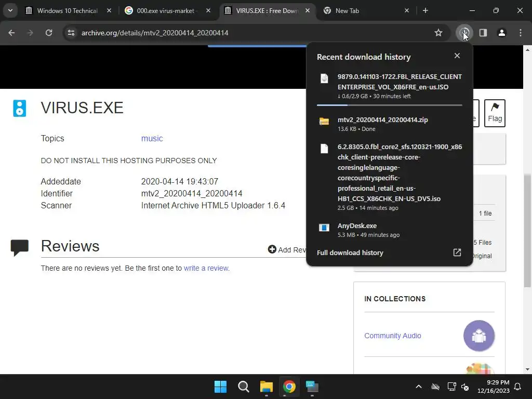This screenshot has width=532, height=399.
Task: View site information icon in address bar
Action: point(71,33)
